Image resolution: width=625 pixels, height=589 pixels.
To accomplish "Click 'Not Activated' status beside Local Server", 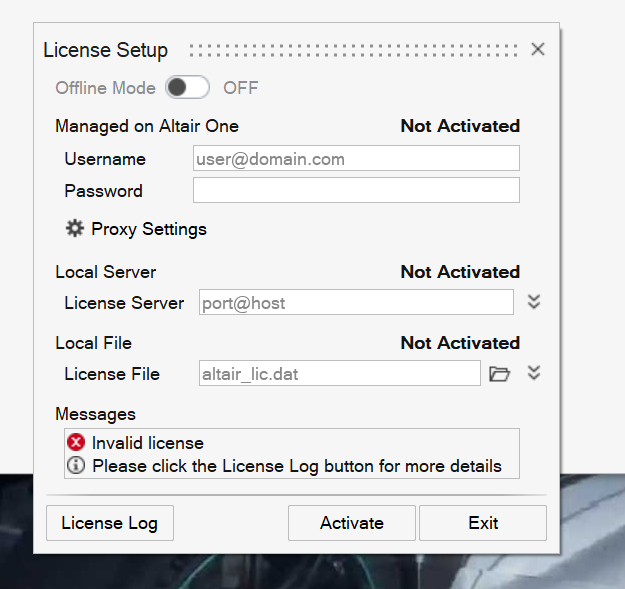I will point(460,272).
